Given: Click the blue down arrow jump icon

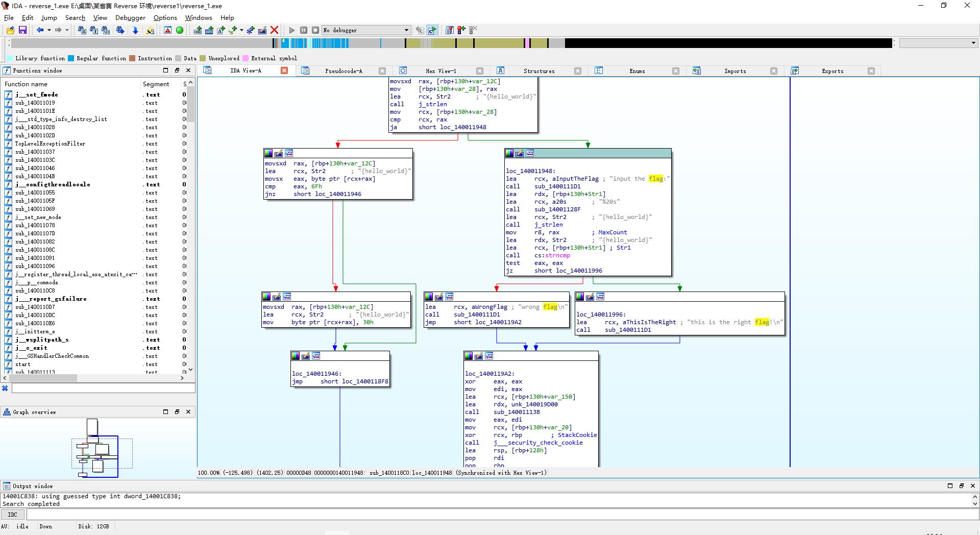Looking at the screenshot, I should (135, 30).
